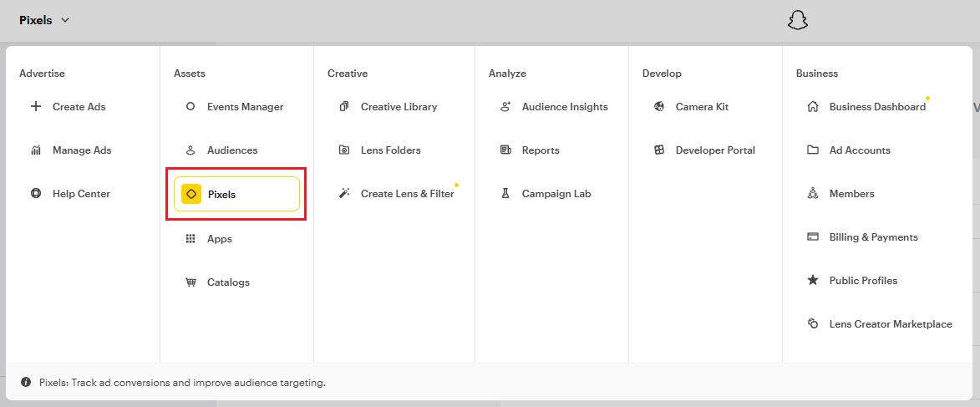Viewport: 980px width, 407px height.
Task: Click the "Business" column heading
Action: [817, 74]
